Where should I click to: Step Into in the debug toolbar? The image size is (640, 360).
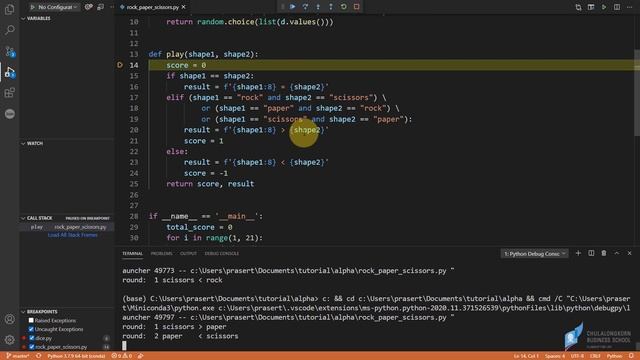318,7
